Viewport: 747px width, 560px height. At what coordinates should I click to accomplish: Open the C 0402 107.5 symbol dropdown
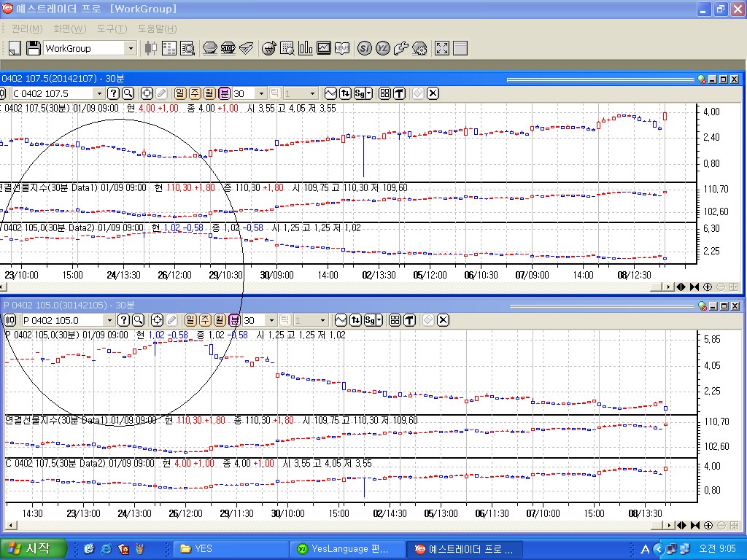pos(99,93)
